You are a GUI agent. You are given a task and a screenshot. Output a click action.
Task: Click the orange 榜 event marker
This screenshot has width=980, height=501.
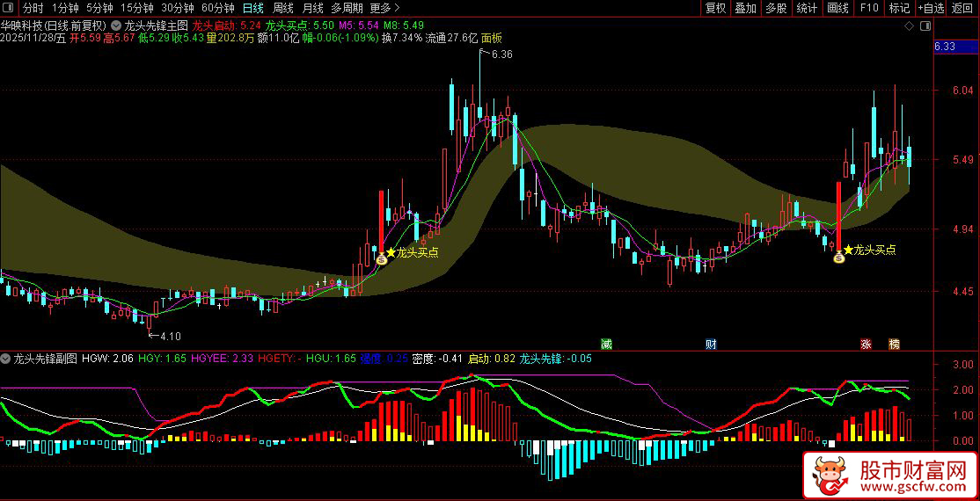pyautogui.click(x=895, y=344)
